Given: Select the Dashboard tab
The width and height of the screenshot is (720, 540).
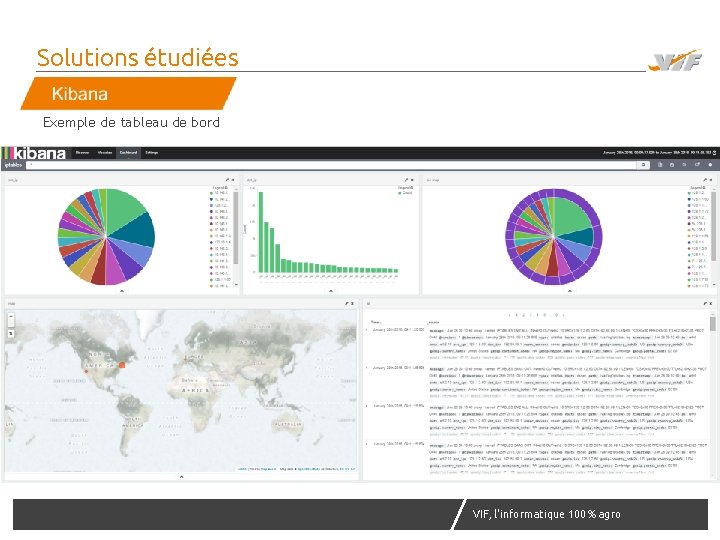Looking at the screenshot, I should (x=129, y=152).
